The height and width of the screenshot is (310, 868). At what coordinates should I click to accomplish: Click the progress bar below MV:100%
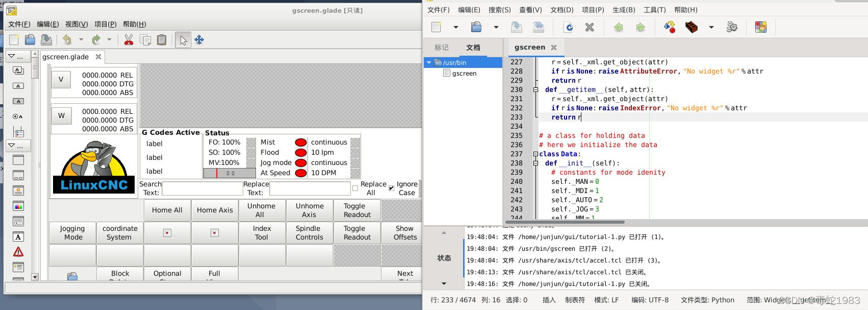pos(229,173)
